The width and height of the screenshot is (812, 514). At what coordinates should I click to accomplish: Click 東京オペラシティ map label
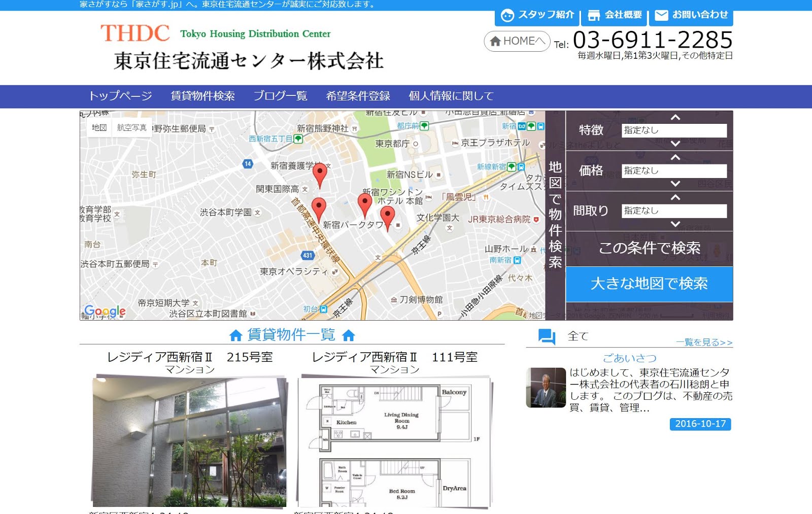pos(294,272)
